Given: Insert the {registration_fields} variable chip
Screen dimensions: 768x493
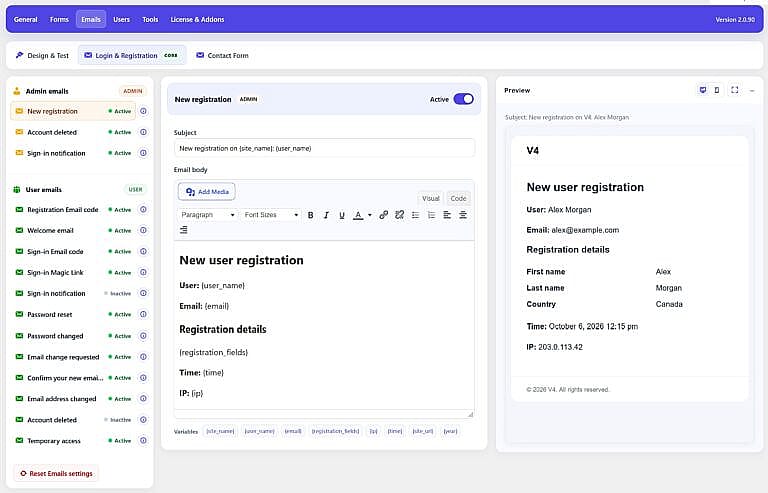Looking at the screenshot, I should tap(336, 431).
